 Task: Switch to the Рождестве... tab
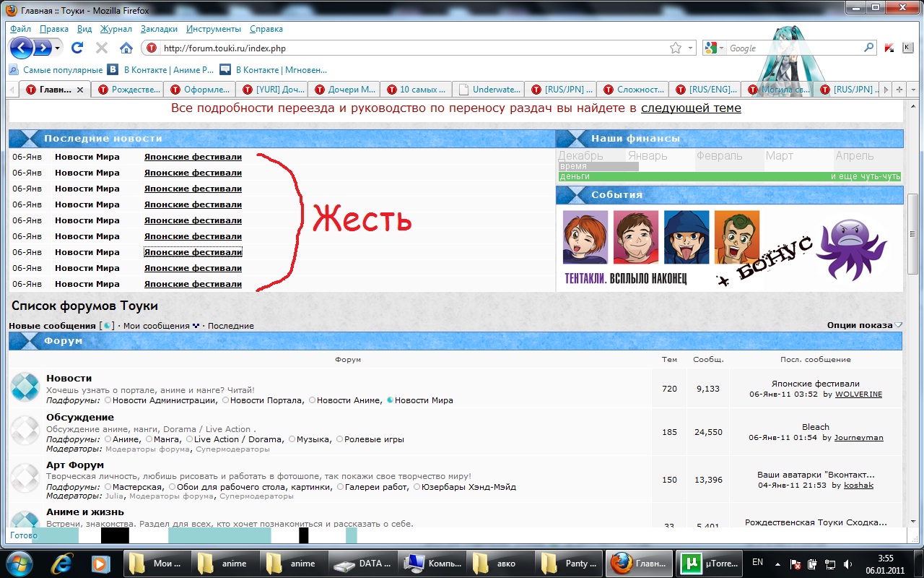pos(127,90)
